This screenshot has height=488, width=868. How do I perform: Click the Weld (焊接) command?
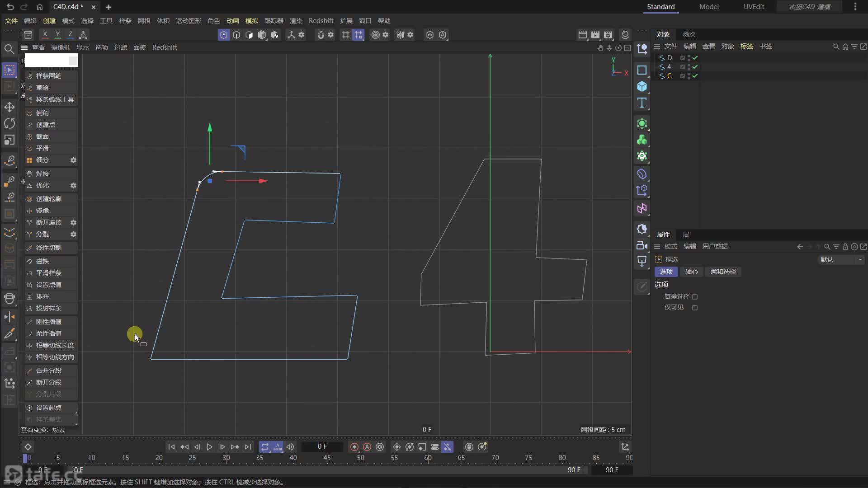tap(51, 174)
